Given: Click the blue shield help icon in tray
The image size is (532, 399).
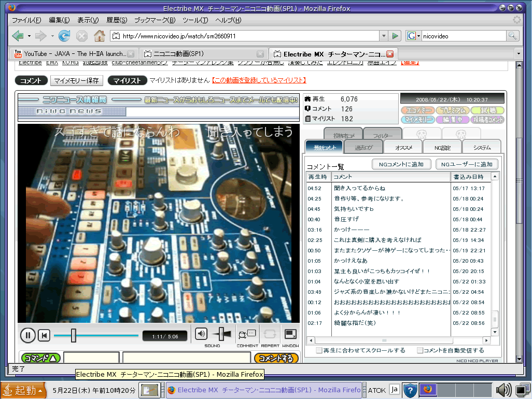Looking at the screenshot, I should click(410, 390).
